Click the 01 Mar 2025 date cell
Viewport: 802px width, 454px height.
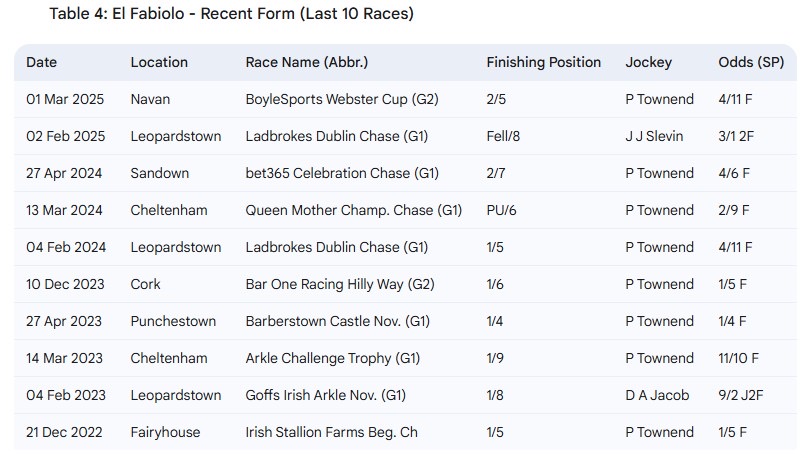point(65,99)
